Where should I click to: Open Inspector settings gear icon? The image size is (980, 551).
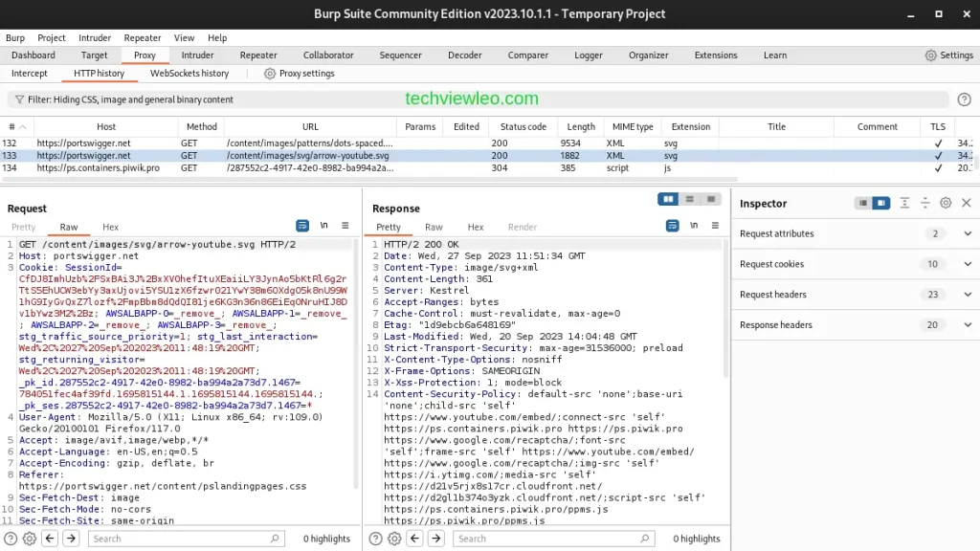(x=946, y=203)
